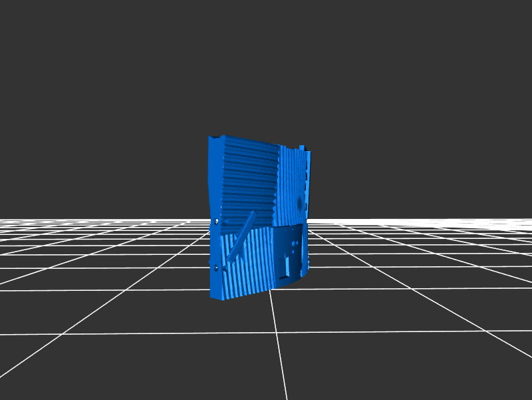The image size is (532, 400).
Task: Select the lower hole on the model's left edge
Action: 216,268
